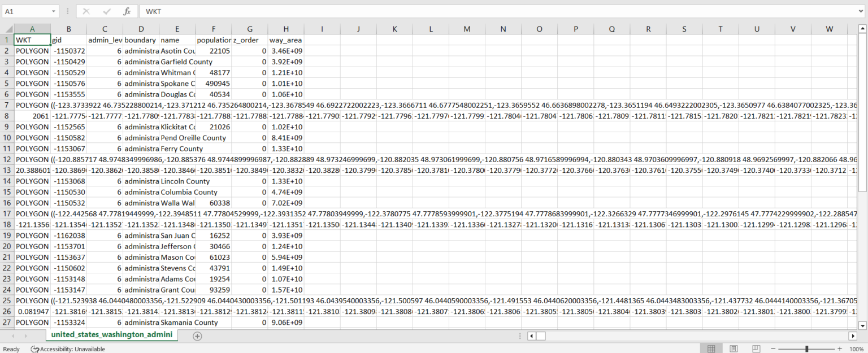Select the Page Break Preview icon
This screenshot has height=353, width=868.
[x=756, y=348]
